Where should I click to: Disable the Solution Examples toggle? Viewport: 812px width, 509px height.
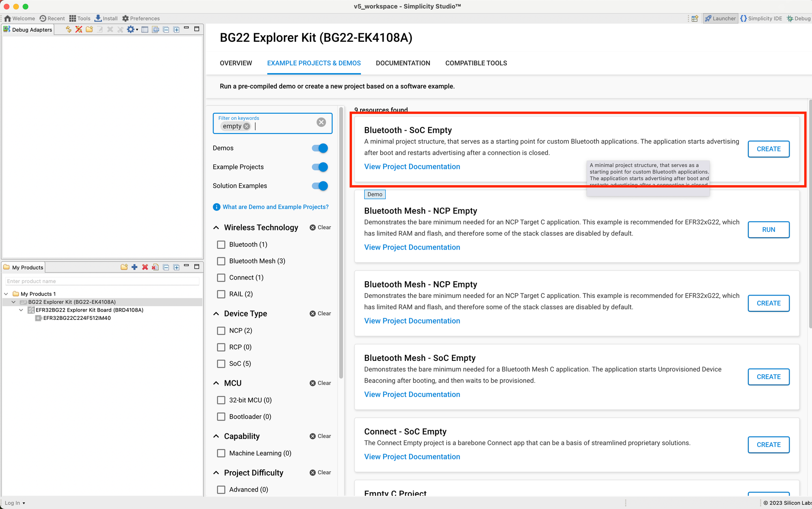[320, 186]
